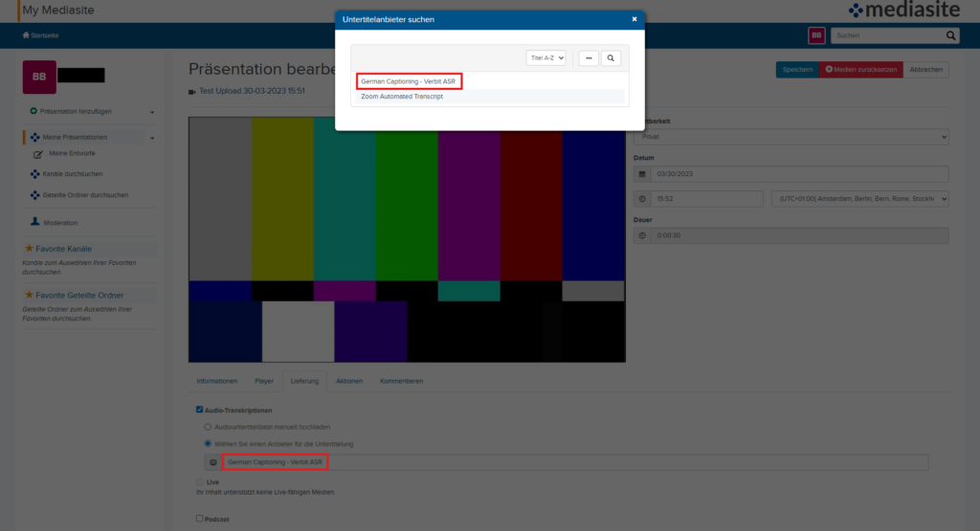
Task: Switch to the Player tab
Action: [x=264, y=381]
